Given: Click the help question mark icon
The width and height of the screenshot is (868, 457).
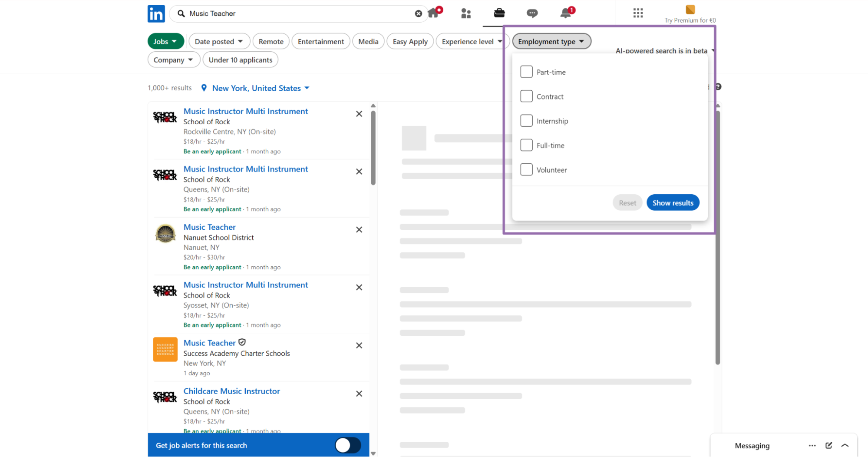Looking at the screenshot, I should point(718,87).
